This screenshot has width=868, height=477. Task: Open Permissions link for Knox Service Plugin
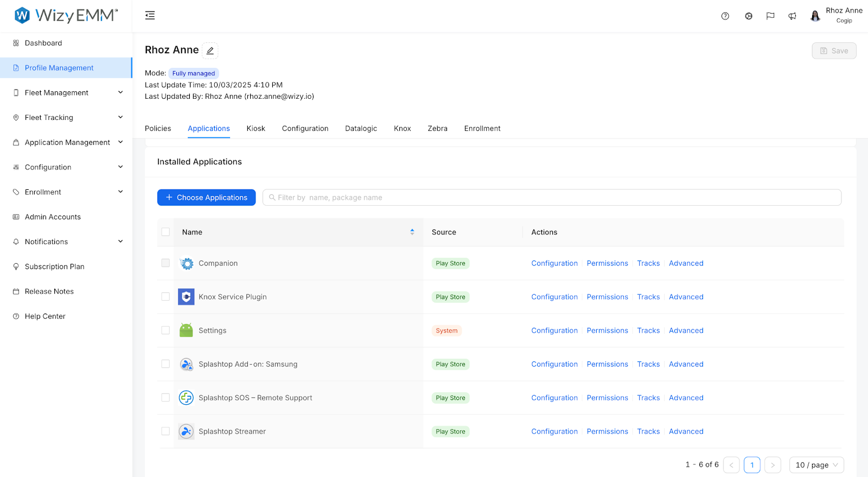[x=608, y=297]
